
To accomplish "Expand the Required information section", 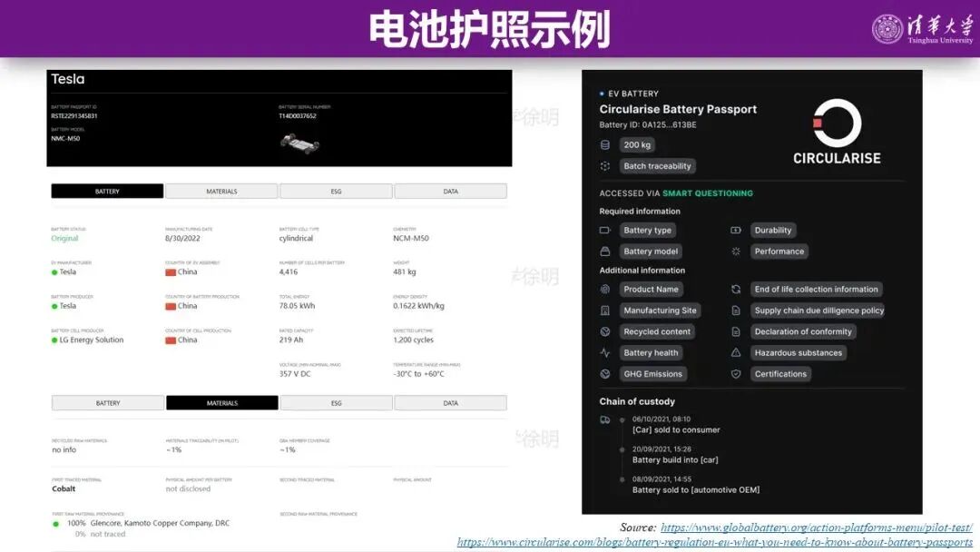I will coord(640,211).
